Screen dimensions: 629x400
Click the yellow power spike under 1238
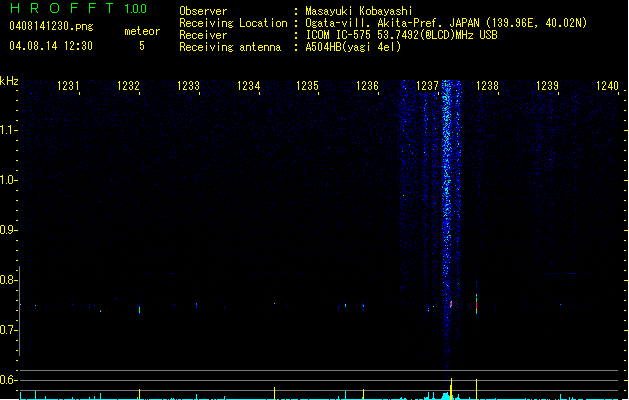point(477,389)
